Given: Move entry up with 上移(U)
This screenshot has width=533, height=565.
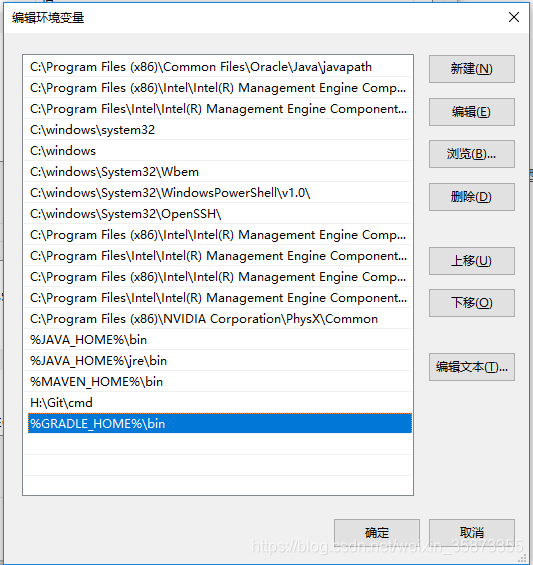Looking at the screenshot, I should click(471, 261).
